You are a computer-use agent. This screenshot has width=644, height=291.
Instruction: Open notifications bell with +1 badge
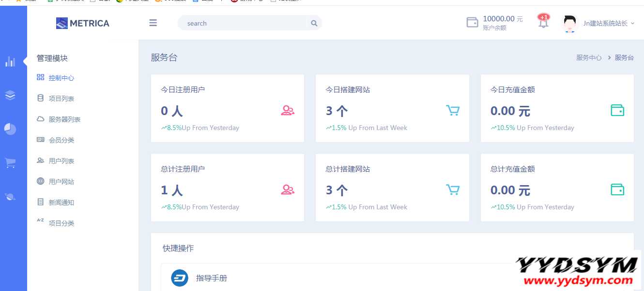[x=543, y=22]
